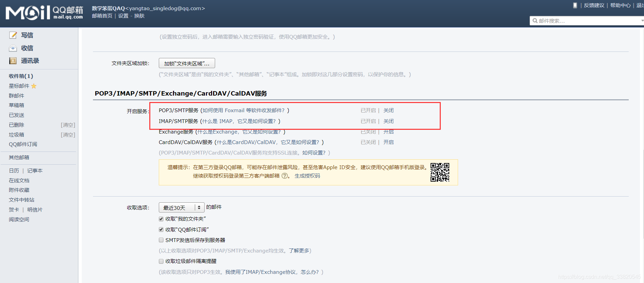The height and width of the screenshot is (283, 644).
Task: Open 已发送 folder
Action: [16, 115]
